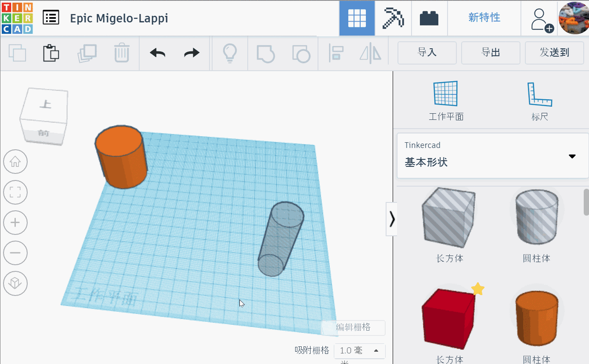Zoom in with the plus button
This screenshot has height=364, width=589.
click(x=15, y=223)
